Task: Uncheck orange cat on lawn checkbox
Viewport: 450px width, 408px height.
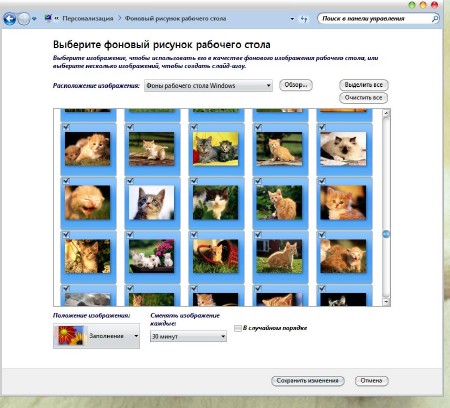Action: [x=258, y=235]
